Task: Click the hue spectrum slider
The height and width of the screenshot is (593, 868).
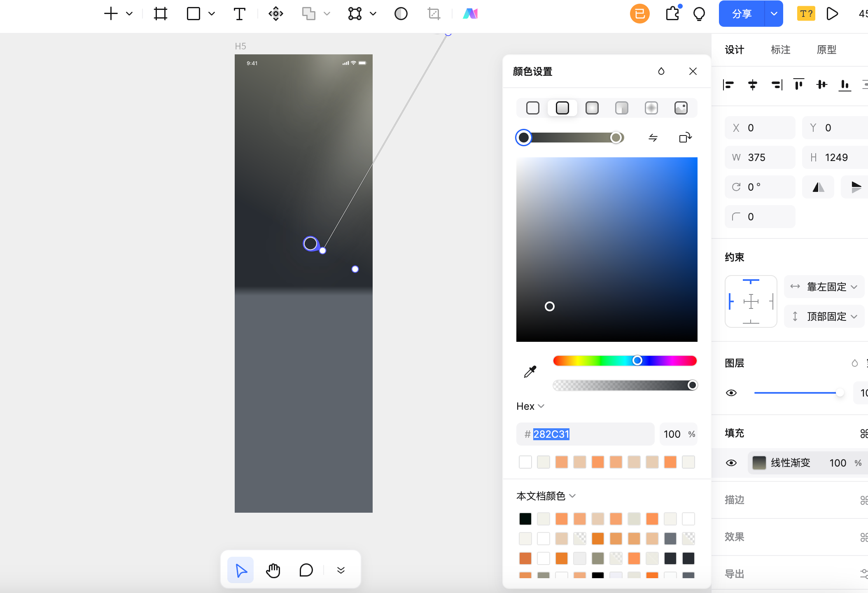Action: click(x=625, y=361)
